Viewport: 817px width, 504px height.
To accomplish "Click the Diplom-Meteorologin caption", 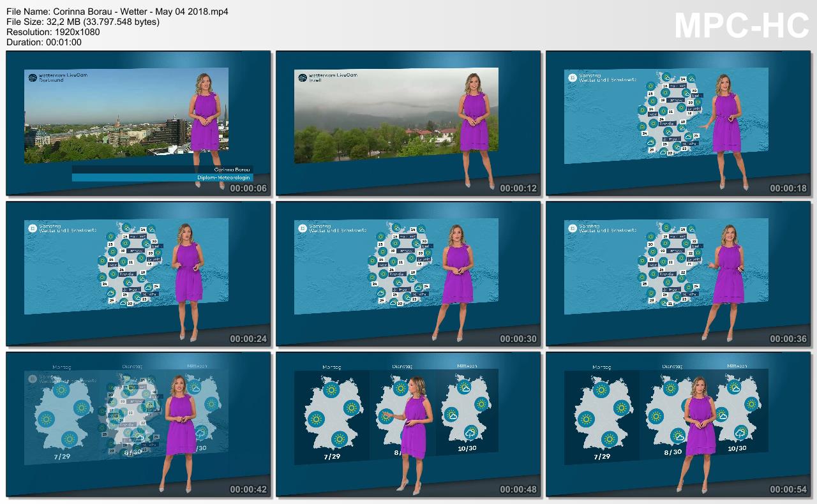I will coord(224,177).
